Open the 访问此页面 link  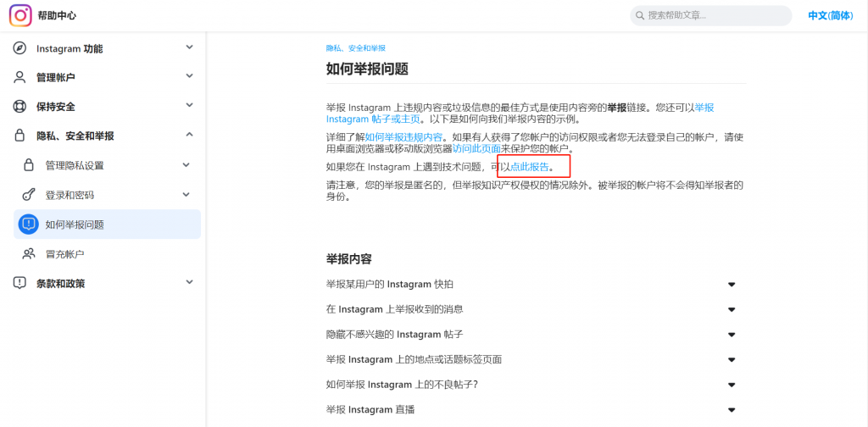(x=476, y=149)
